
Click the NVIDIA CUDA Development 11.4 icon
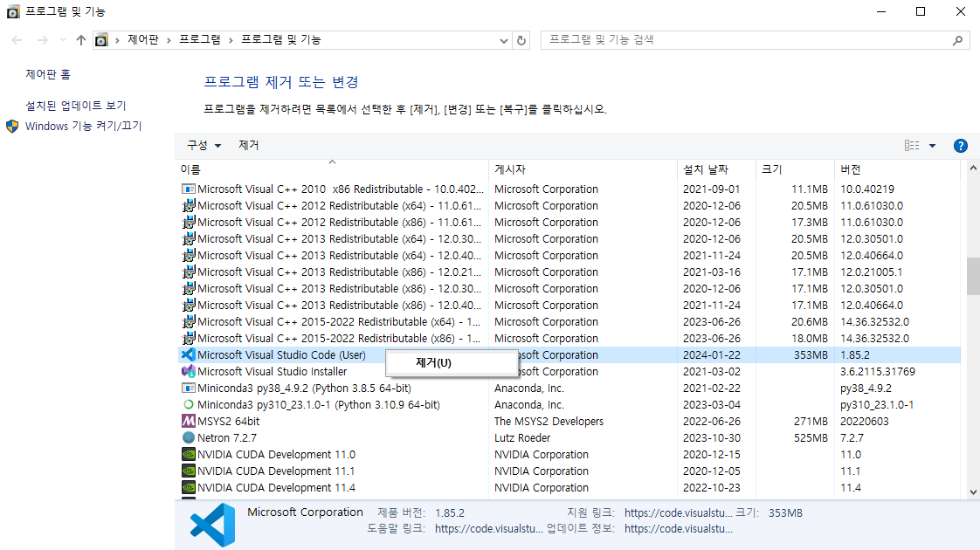coord(188,487)
